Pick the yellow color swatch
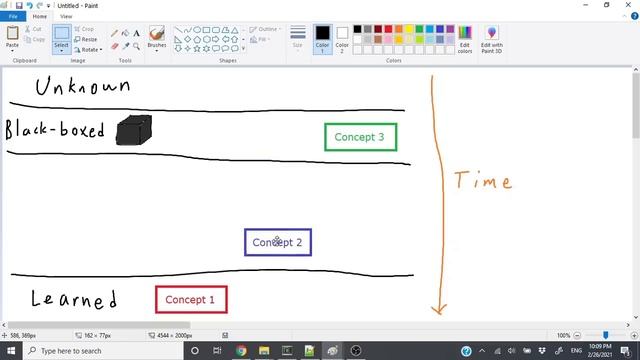 [x=409, y=29]
